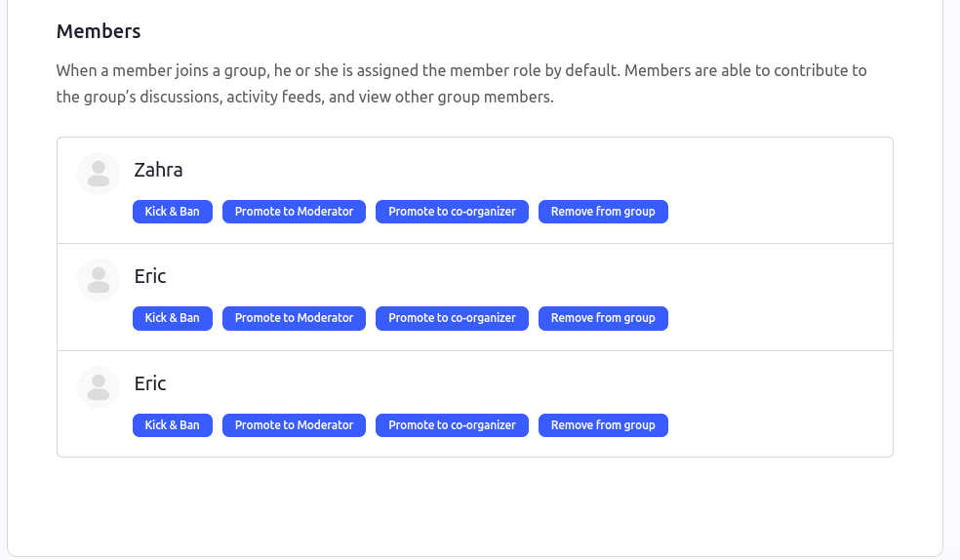Click the Members section heading

(x=99, y=31)
